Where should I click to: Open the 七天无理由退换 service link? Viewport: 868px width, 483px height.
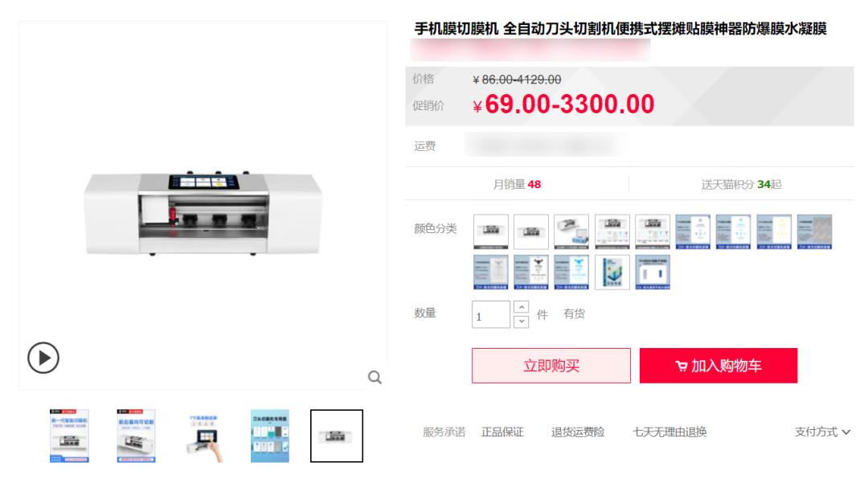669,432
